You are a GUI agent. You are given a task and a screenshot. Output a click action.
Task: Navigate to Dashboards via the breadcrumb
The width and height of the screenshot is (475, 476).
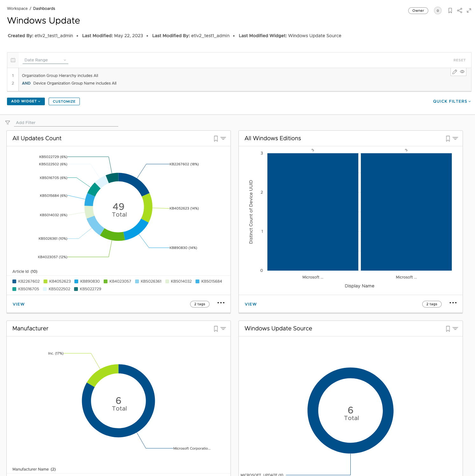click(44, 8)
